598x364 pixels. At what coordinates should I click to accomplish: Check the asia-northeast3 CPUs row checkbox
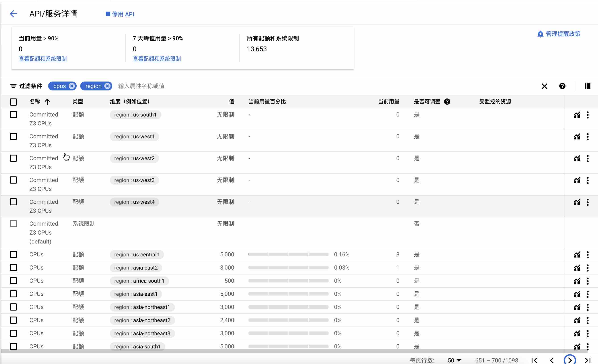tap(13, 333)
